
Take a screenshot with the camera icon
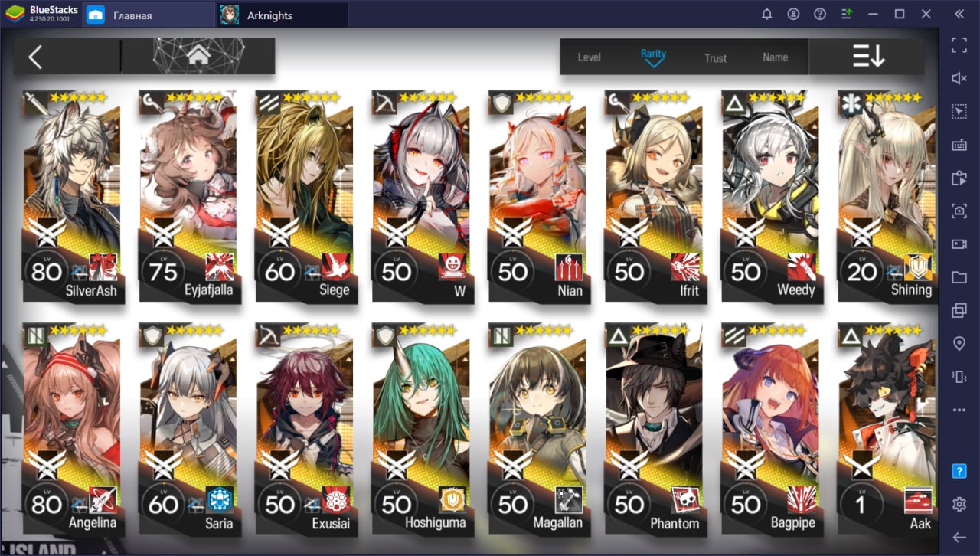click(959, 211)
